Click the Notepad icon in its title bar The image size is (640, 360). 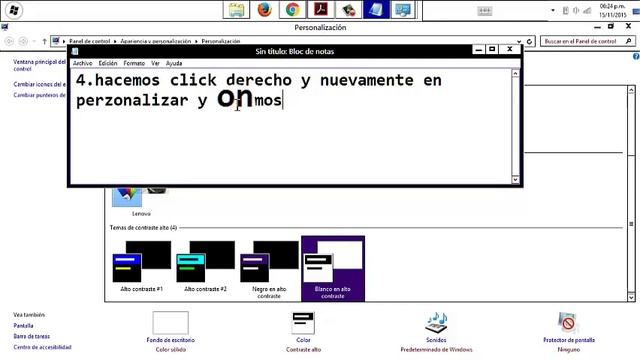(x=75, y=51)
